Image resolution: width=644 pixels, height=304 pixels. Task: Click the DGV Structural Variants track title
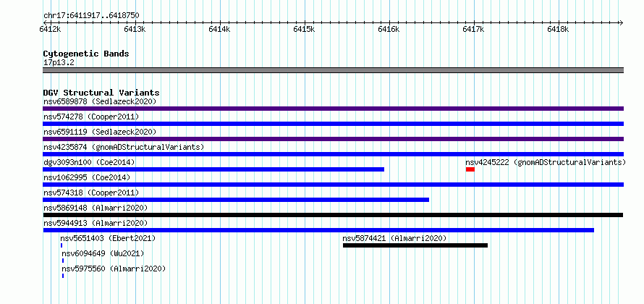coord(101,93)
